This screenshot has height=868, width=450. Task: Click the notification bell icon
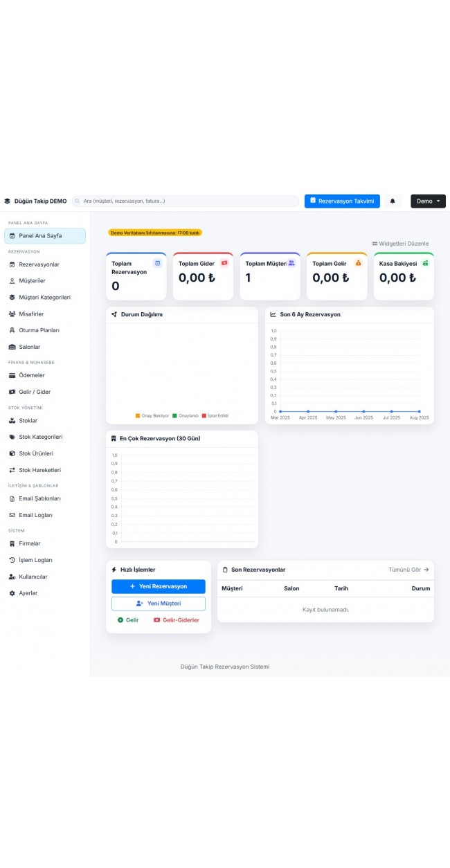tap(393, 201)
